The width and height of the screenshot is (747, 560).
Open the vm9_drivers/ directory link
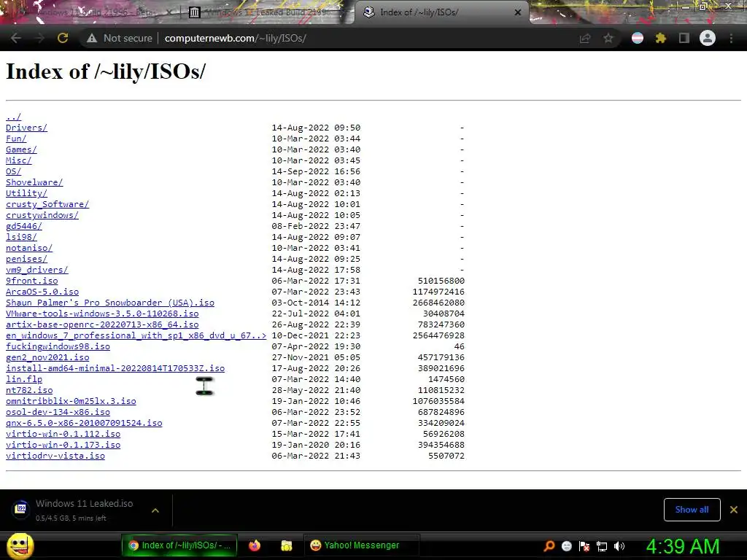(37, 270)
